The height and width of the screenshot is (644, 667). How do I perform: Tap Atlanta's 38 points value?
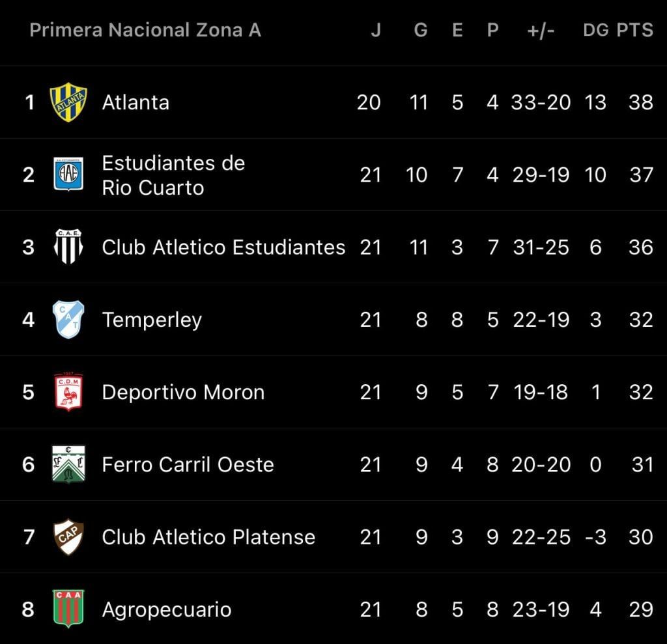click(x=641, y=102)
